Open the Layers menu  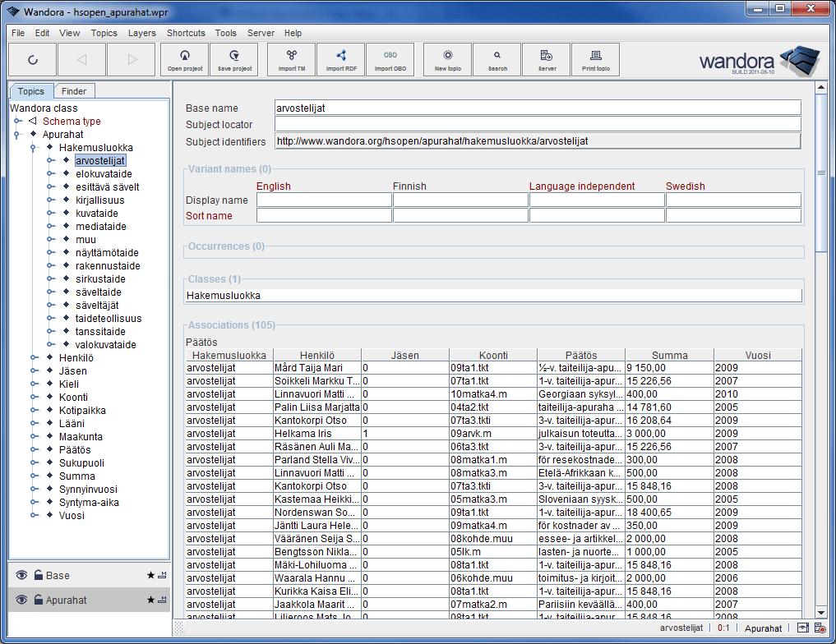[x=141, y=33]
